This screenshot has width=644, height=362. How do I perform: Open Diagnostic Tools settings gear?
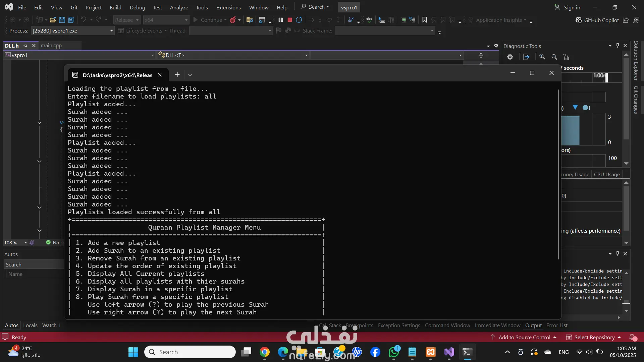point(510,57)
